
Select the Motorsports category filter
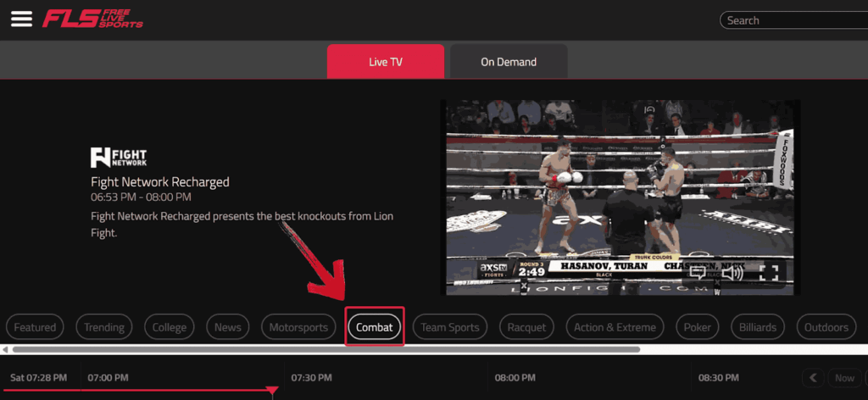point(298,327)
